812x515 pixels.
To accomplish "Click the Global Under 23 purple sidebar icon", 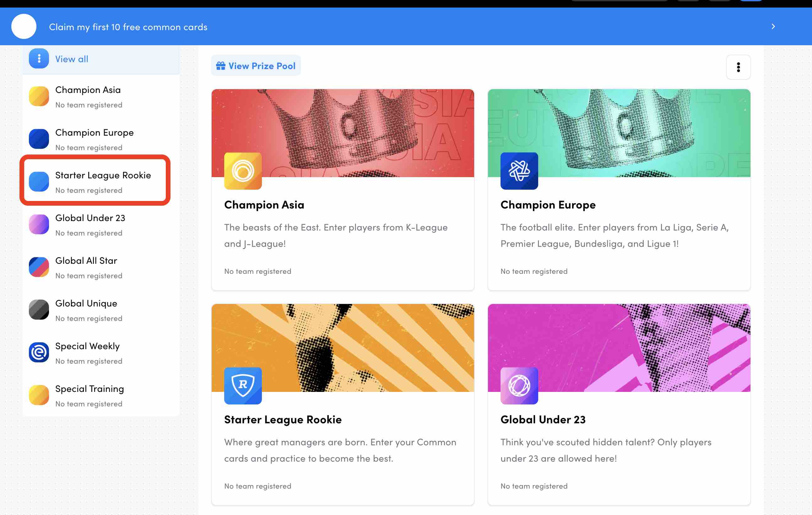I will point(39,225).
